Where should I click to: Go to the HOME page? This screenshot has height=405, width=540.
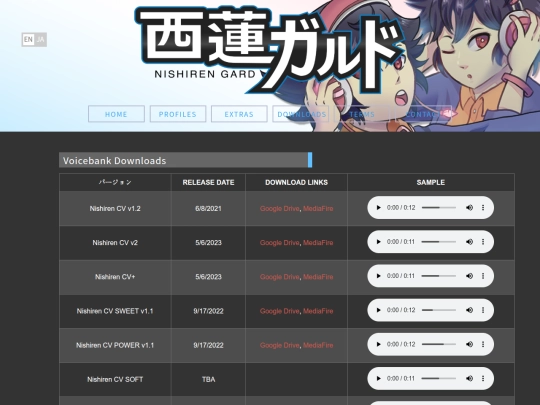pos(116,114)
